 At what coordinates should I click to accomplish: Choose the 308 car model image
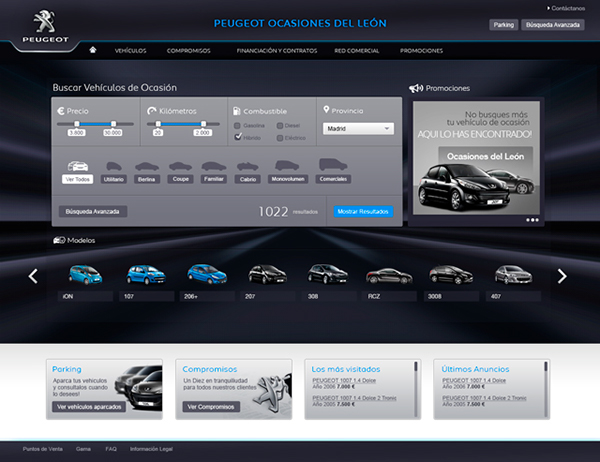pos(328,274)
